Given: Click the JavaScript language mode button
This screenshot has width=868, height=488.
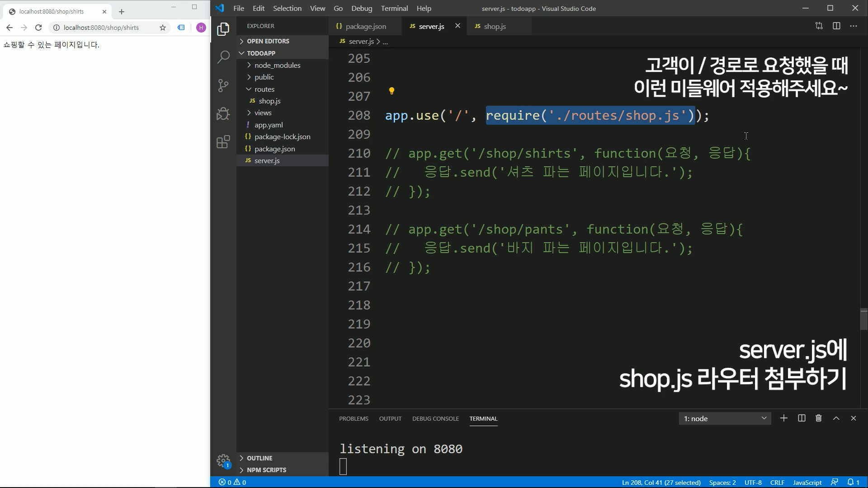Looking at the screenshot, I should point(807,483).
